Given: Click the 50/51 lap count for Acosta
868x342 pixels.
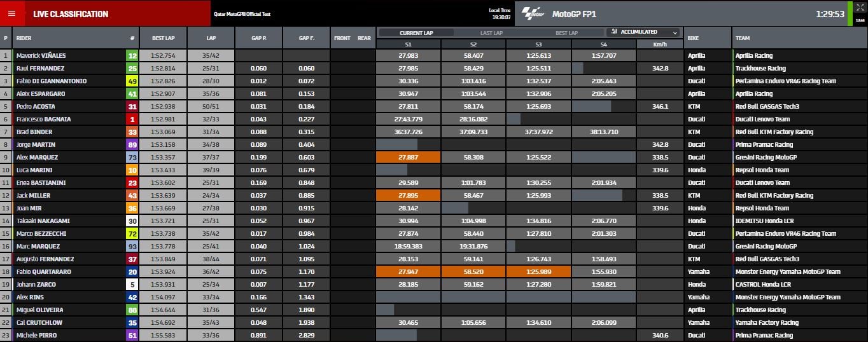Looking at the screenshot, I should pyautogui.click(x=212, y=106).
